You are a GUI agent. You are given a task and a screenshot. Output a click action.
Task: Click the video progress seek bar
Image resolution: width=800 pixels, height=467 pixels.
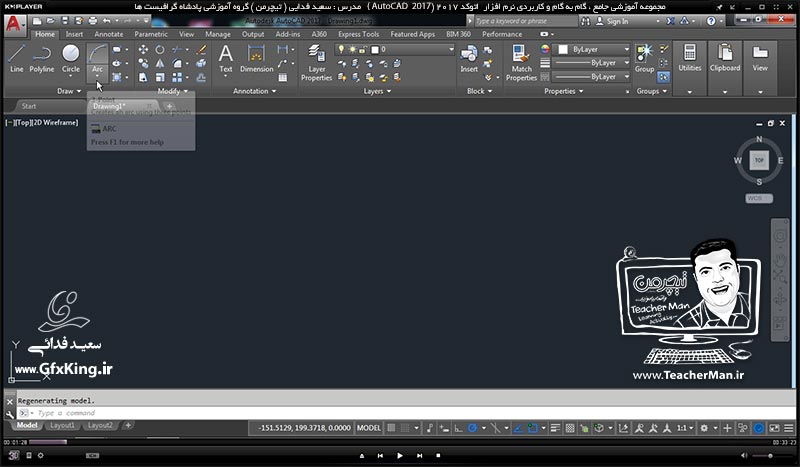coord(400,442)
